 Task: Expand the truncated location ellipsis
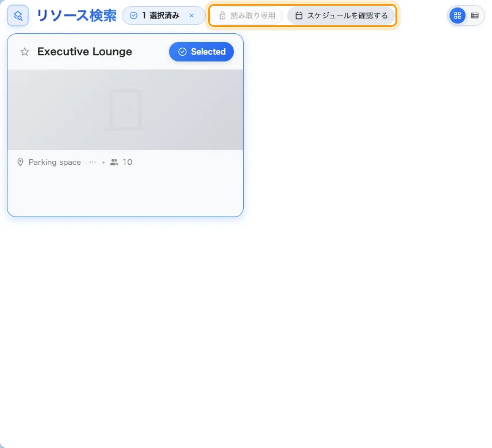pyautogui.click(x=93, y=162)
